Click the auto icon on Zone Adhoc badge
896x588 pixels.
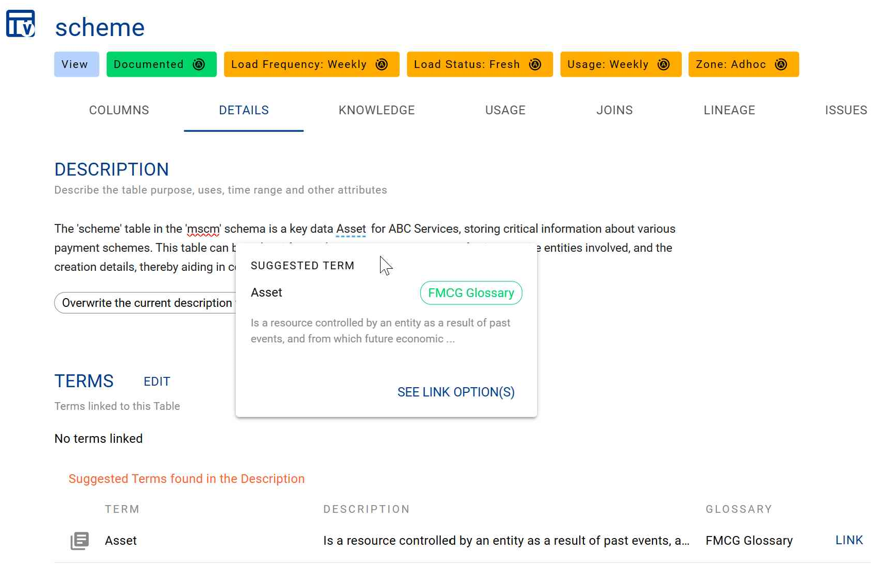coord(781,64)
